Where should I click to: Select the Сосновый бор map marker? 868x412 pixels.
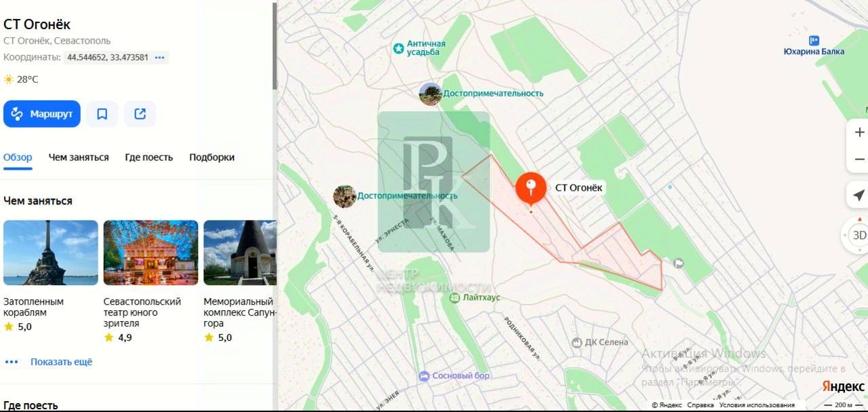coord(424,376)
